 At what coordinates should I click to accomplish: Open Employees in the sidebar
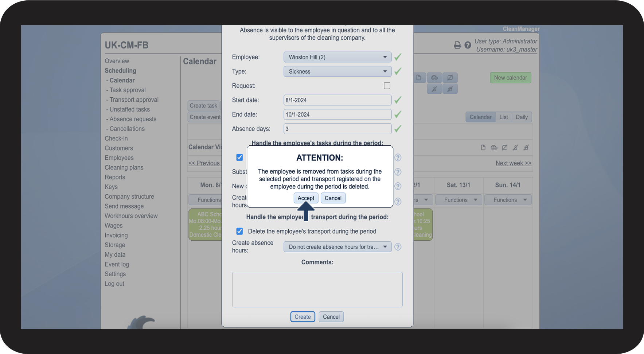[119, 158]
